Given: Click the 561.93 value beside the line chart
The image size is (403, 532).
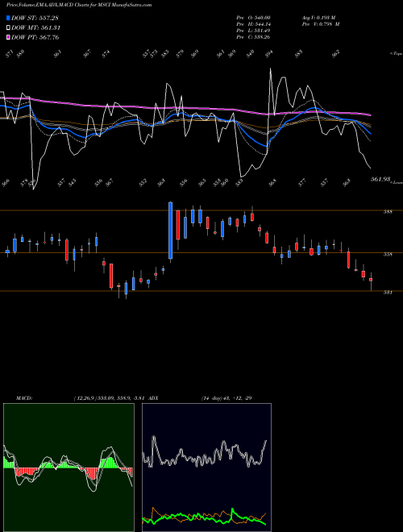Looking at the screenshot, I should 380,179.
